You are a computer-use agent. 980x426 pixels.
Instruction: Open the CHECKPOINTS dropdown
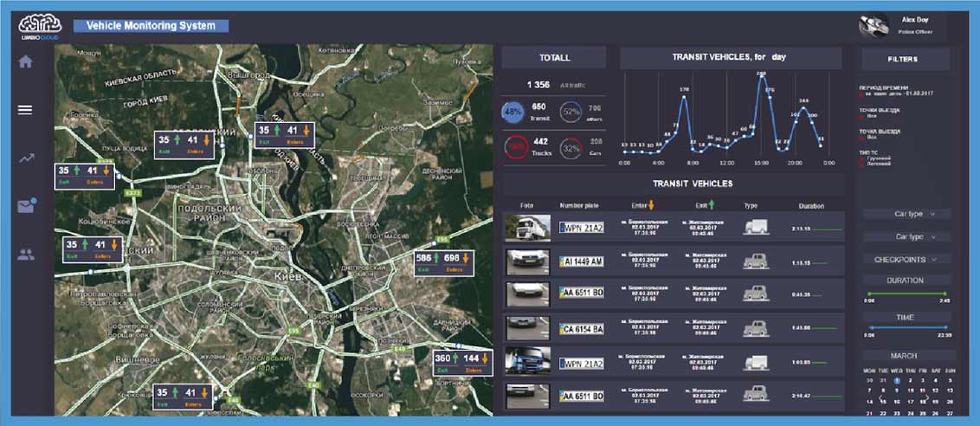tap(906, 259)
